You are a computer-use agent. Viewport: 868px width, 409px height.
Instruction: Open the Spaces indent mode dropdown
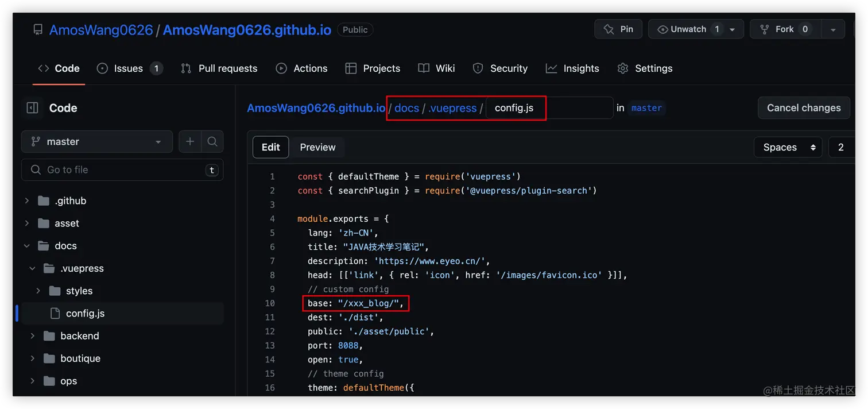pos(788,147)
